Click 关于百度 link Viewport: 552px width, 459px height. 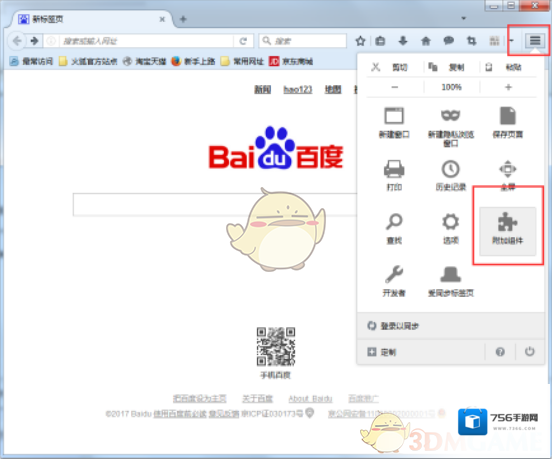[257, 398]
